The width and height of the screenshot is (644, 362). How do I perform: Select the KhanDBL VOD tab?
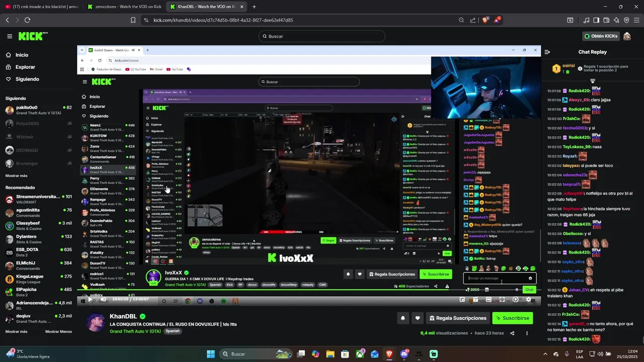(x=207, y=7)
